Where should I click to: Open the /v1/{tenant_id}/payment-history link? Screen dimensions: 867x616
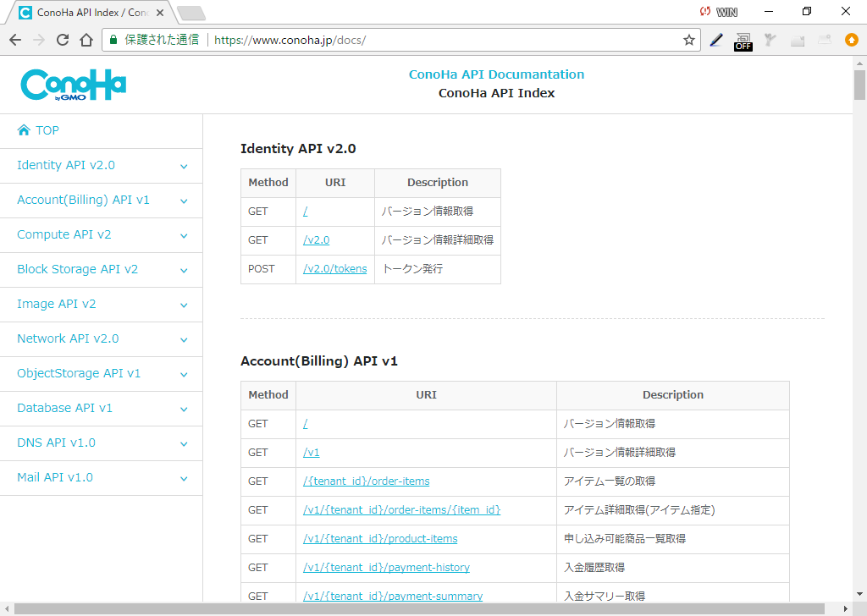pos(386,568)
